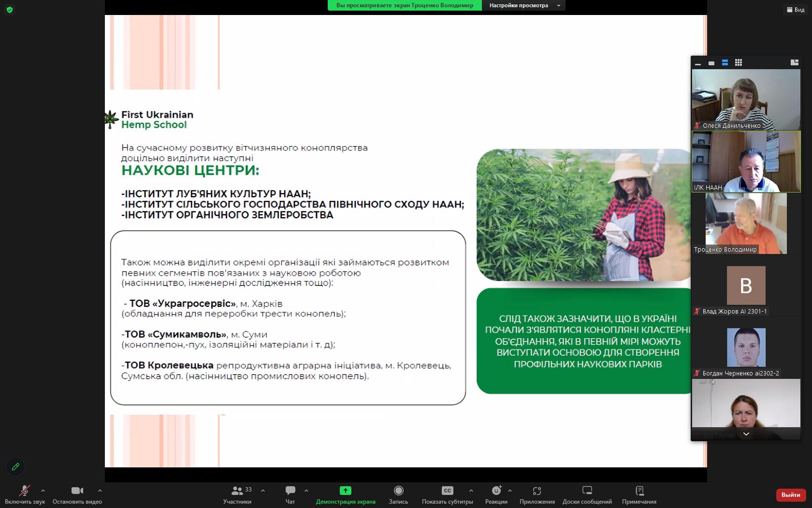812x508 pixels.
Task: Expand subtitles options arrow
Action: [471, 491]
